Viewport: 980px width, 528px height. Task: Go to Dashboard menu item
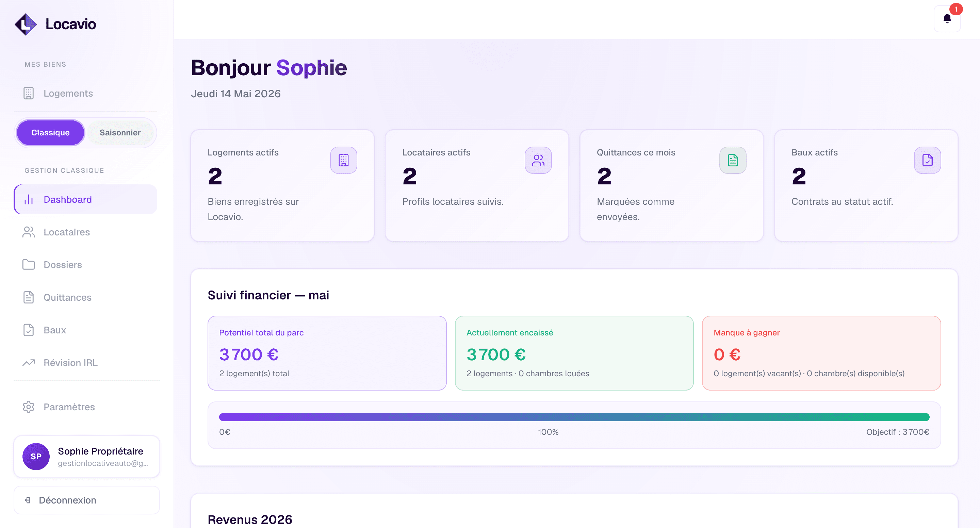click(86, 199)
